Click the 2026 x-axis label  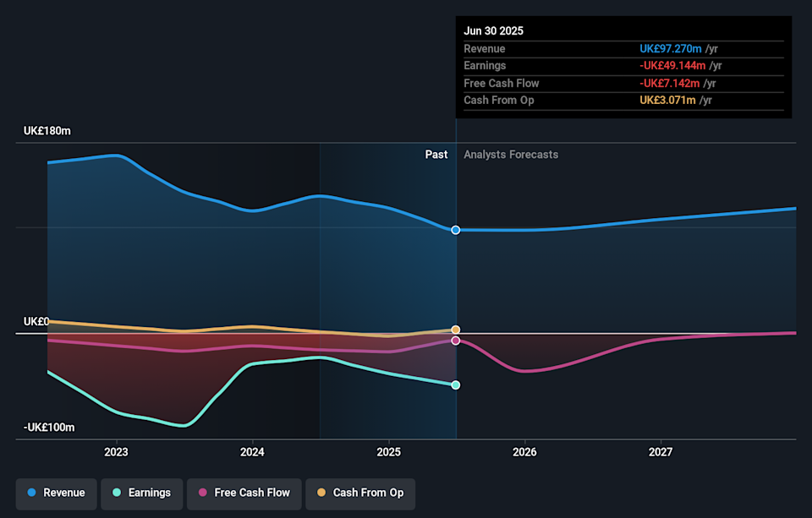point(524,452)
